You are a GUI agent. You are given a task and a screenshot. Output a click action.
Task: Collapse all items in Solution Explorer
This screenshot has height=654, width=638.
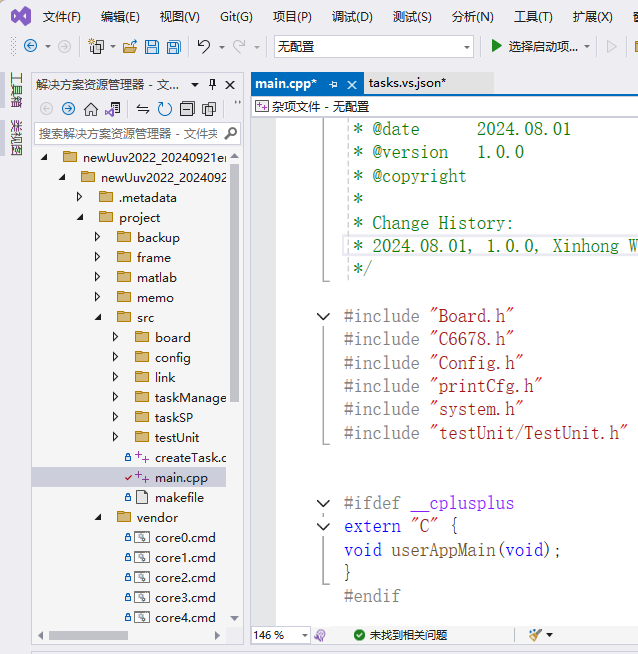click(187, 109)
